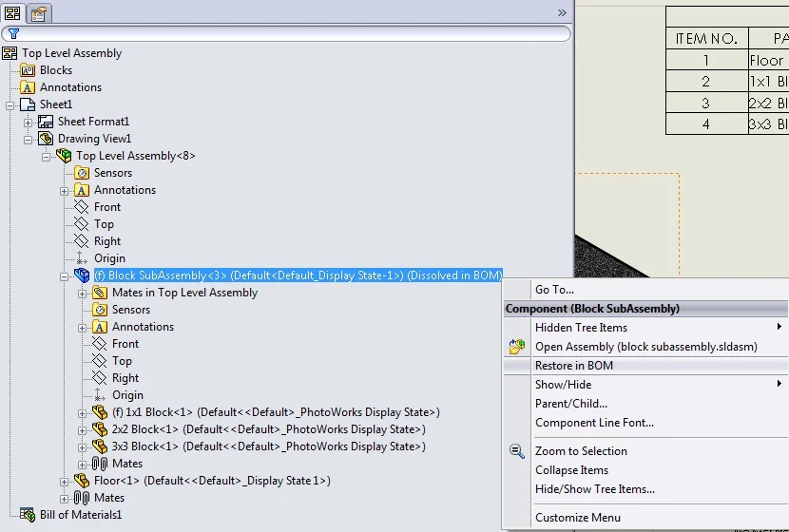The image size is (789, 532).
Task: Select Open Assembly (block subassembly.sldasm)
Action: tap(646, 347)
